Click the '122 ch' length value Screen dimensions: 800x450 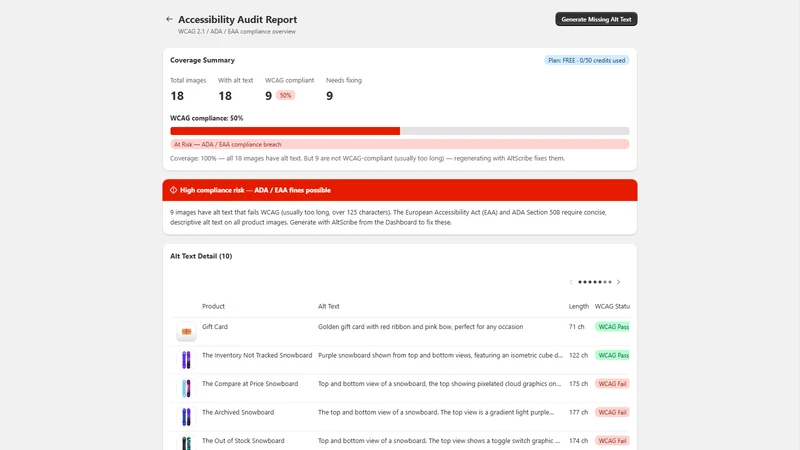coord(578,355)
